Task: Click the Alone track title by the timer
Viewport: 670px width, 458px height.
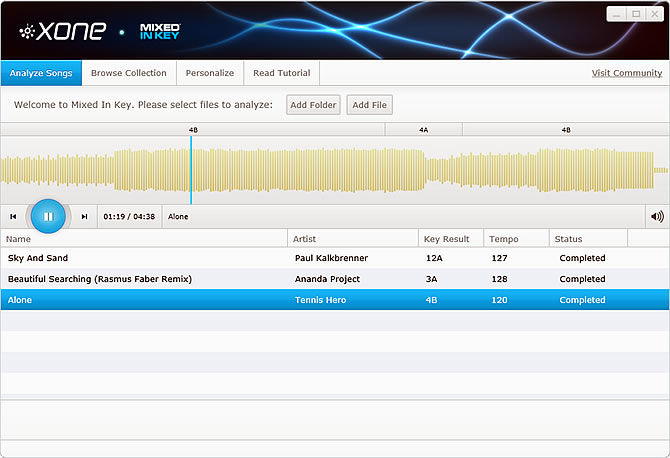Action: click(178, 217)
